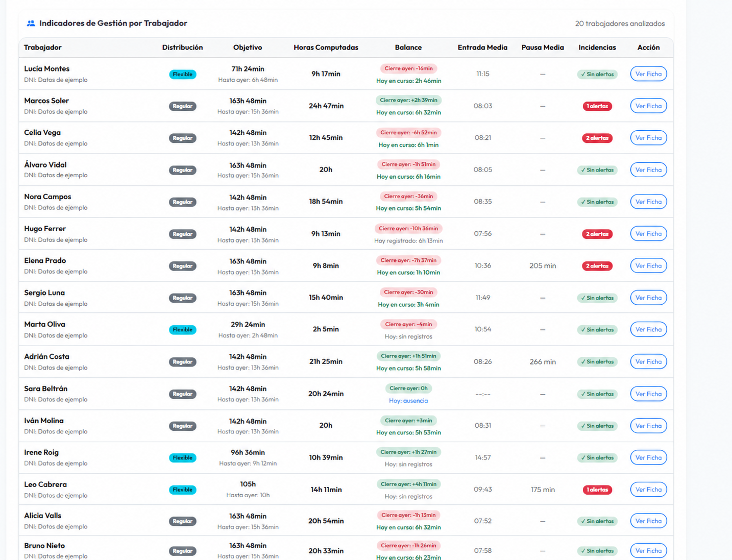
Task: Click 'Cierre ayer: +4h 11min' for Leo Cabrera
Action: point(408,484)
